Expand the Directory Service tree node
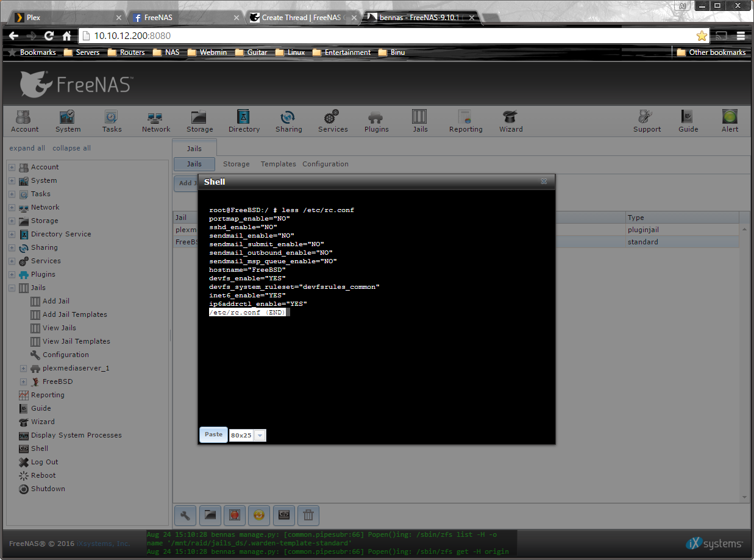This screenshot has width=754, height=560. point(12,234)
